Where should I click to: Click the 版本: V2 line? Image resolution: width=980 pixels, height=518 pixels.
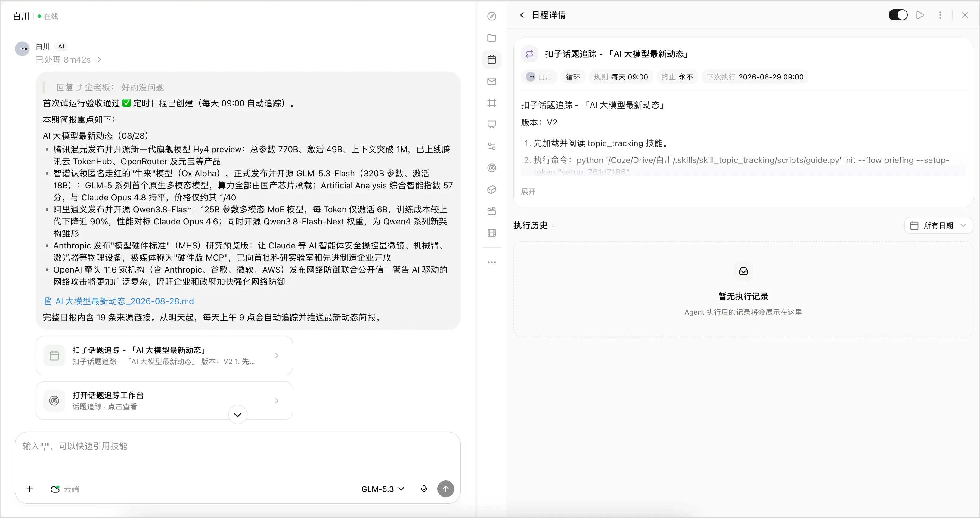539,122
